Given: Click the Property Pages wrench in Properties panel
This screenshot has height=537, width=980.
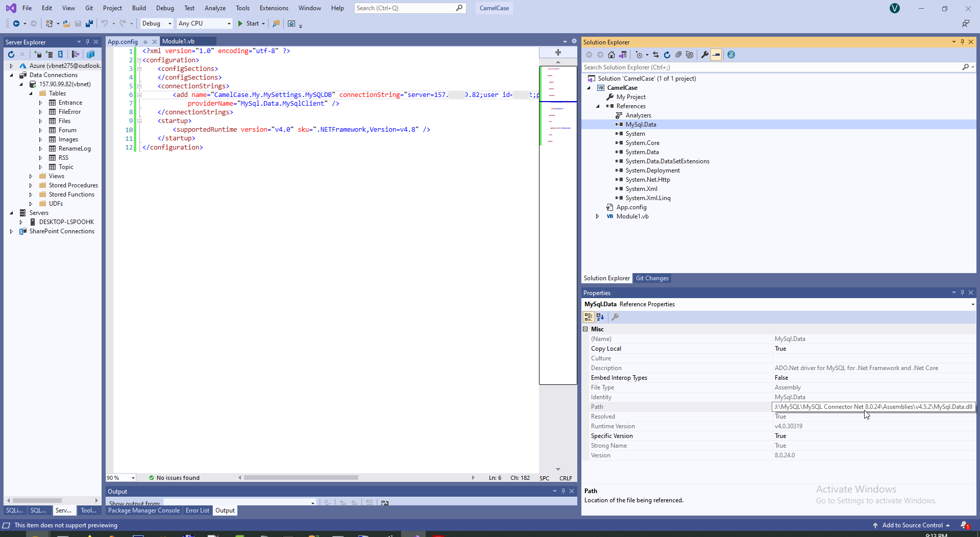Looking at the screenshot, I should tap(615, 317).
